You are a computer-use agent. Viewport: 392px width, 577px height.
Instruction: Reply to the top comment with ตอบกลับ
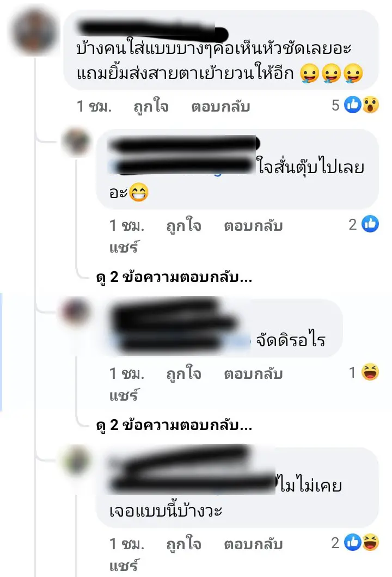click(x=220, y=107)
